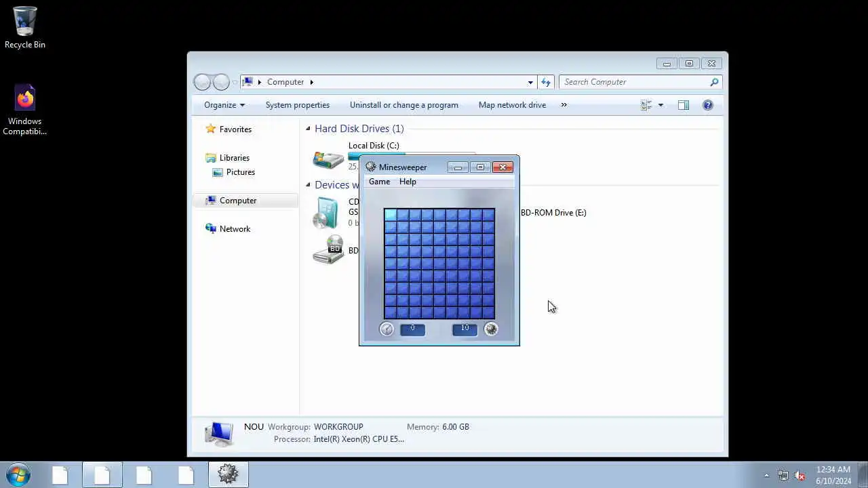Screen dimensions: 868x488
Task: Click Map network drive
Action: pyautogui.click(x=512, y=105)
